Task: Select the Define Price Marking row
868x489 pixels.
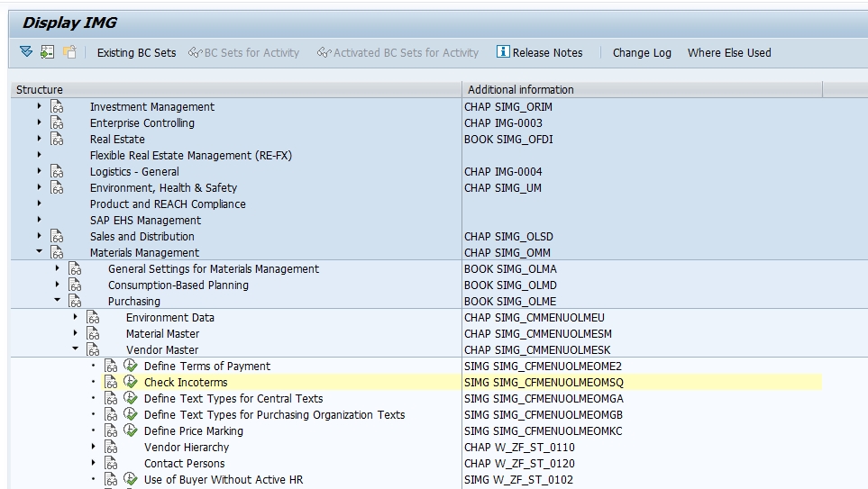Action: click(193, 431)
